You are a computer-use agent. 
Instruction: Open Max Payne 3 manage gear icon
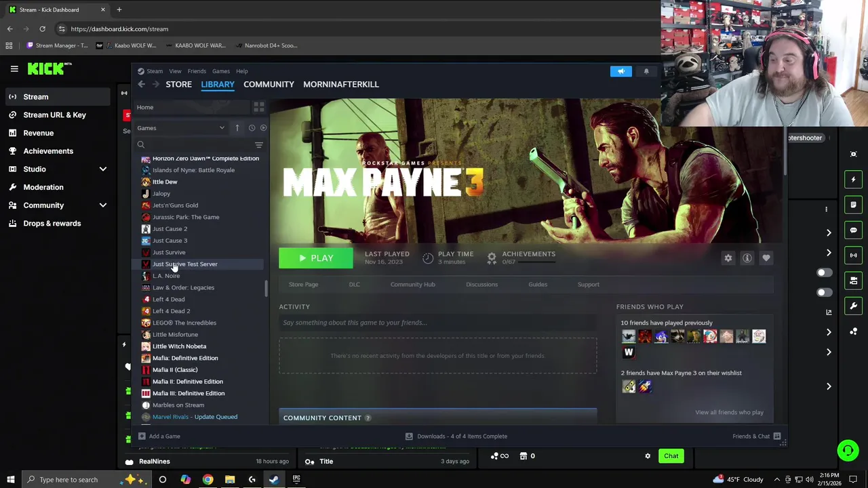[x=728, y=258]
